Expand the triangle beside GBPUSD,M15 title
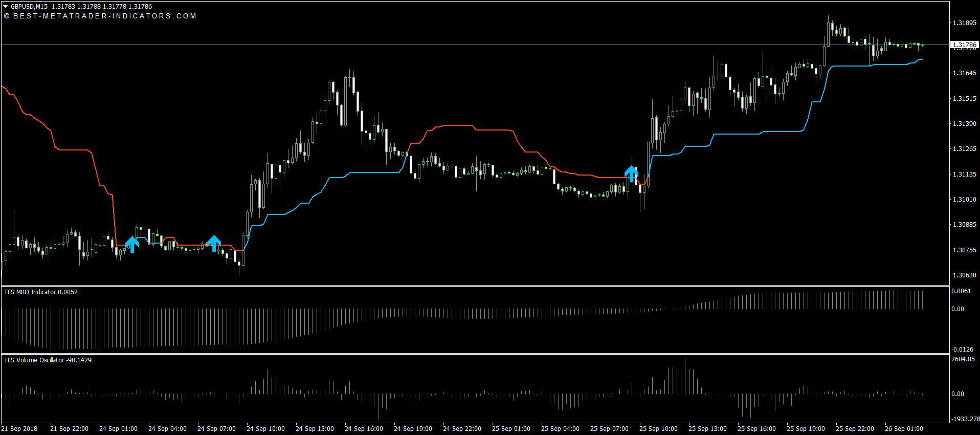Image resolution: width=980 pixels, height=435 pixels. tap(6, 7)
